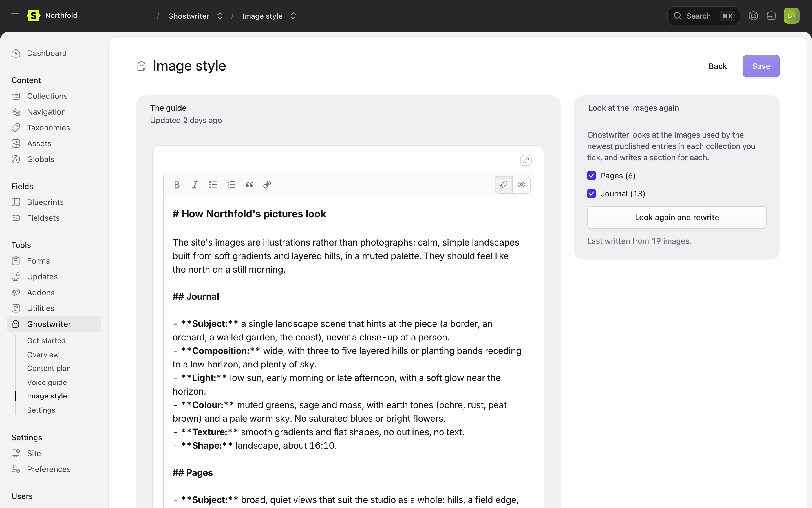Image resolution: width=812 pixels, height=508 pixels.
Task: Open Ghostwriter Settings sub-item
Action: 41,410
